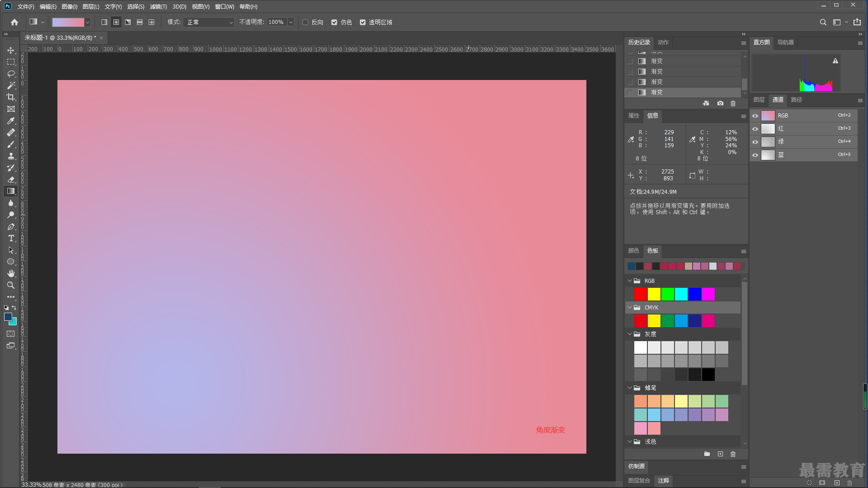
Task: Swap foreground and background colors
Action: tap(14, 308)
